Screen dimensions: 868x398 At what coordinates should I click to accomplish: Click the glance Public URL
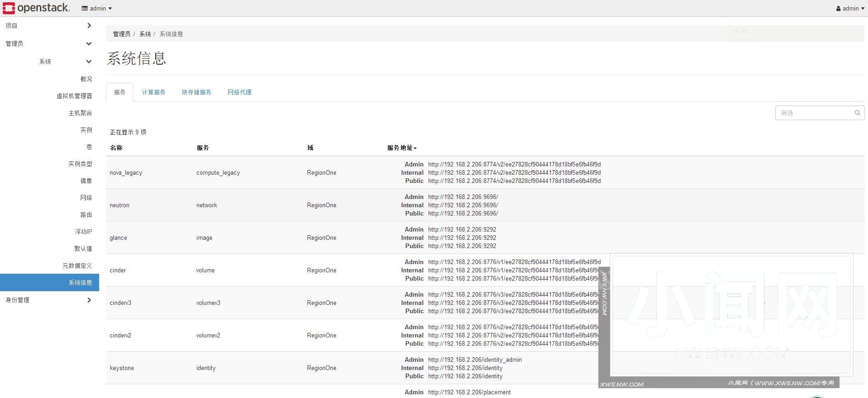coord(462,246)
